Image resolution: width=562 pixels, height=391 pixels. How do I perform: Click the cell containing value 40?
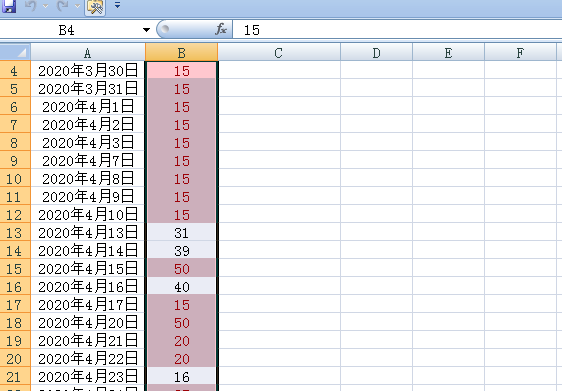click(181, 286)
